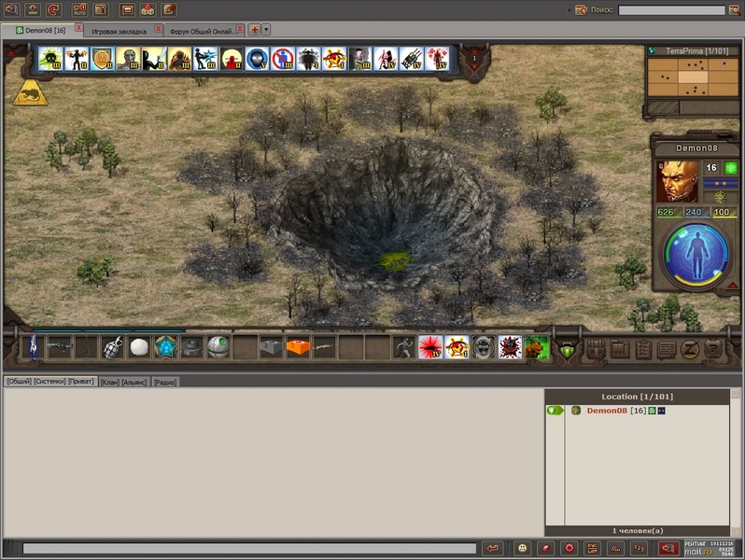Open the clipboard quest list
The width and height of the screenshot is (745, 560).
[x=643, y=350]
